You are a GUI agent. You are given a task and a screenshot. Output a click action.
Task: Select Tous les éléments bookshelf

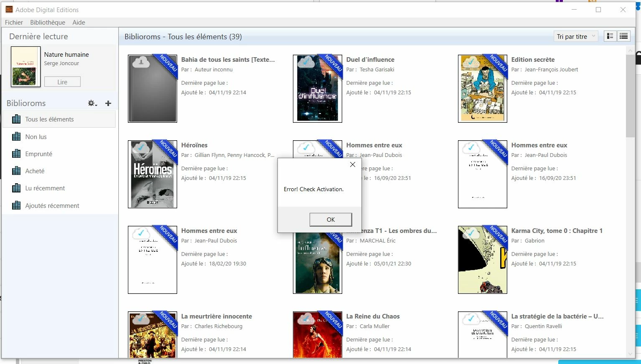pos(59,119)
